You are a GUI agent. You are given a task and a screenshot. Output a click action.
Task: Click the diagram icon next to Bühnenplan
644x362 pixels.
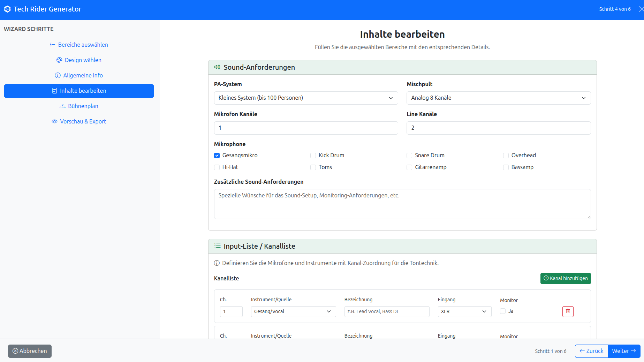[x=62, y=106]
